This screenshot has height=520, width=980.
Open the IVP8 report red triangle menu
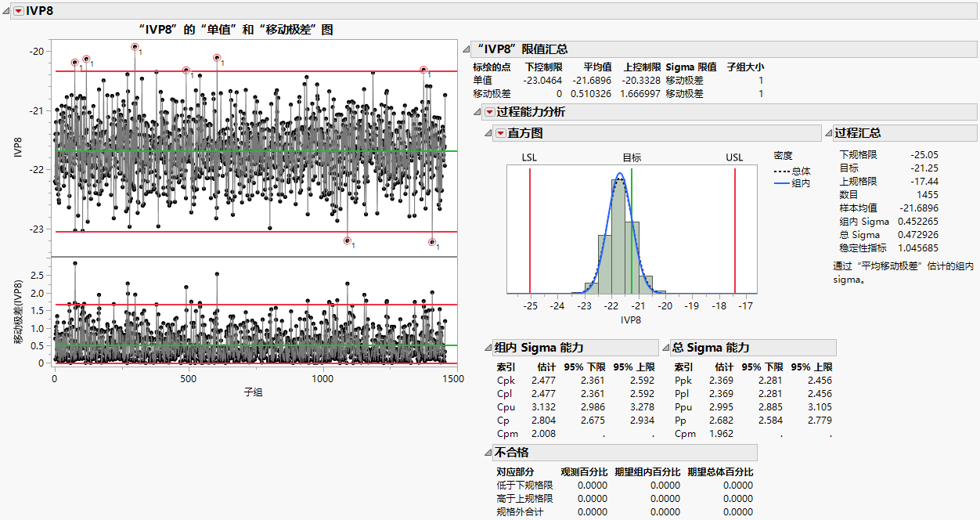click(x=17, y=13)
